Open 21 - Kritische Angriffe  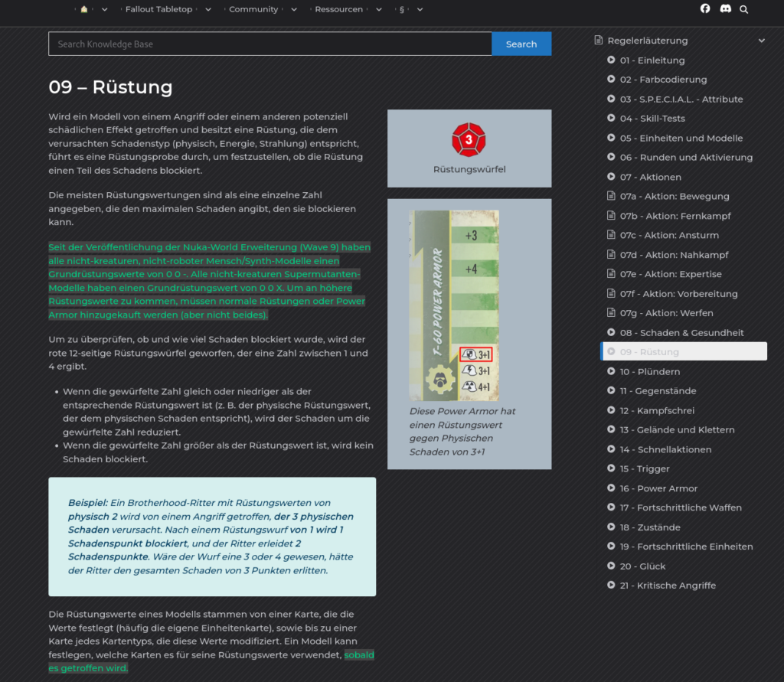668,585
